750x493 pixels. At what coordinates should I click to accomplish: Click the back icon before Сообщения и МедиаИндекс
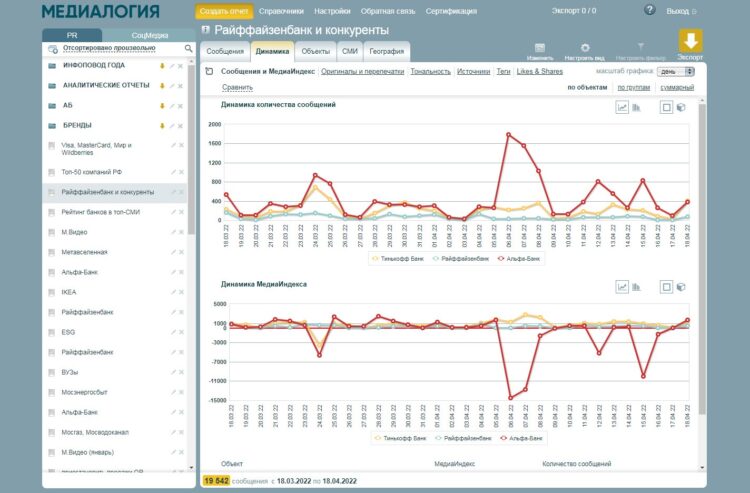tap(209, 71)
